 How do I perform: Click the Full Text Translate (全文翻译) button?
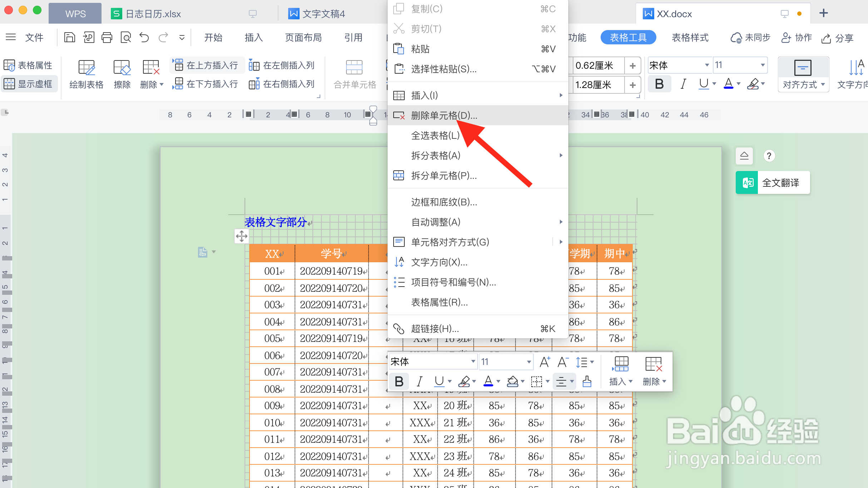[x=773, y=183]
